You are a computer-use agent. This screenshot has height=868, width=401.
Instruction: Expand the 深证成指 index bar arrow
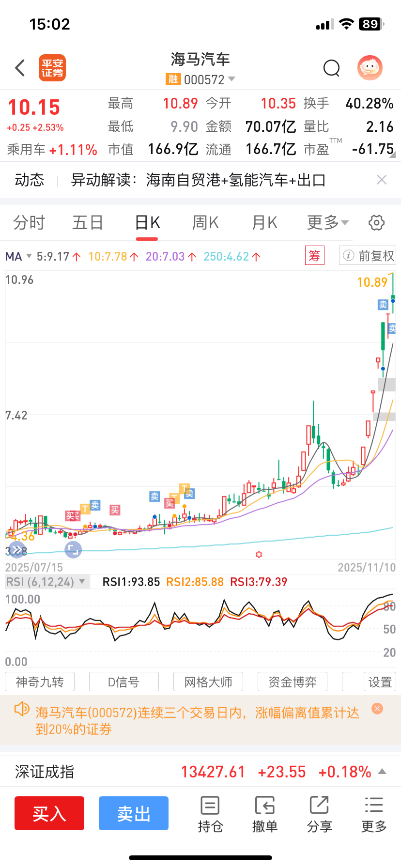382,772
